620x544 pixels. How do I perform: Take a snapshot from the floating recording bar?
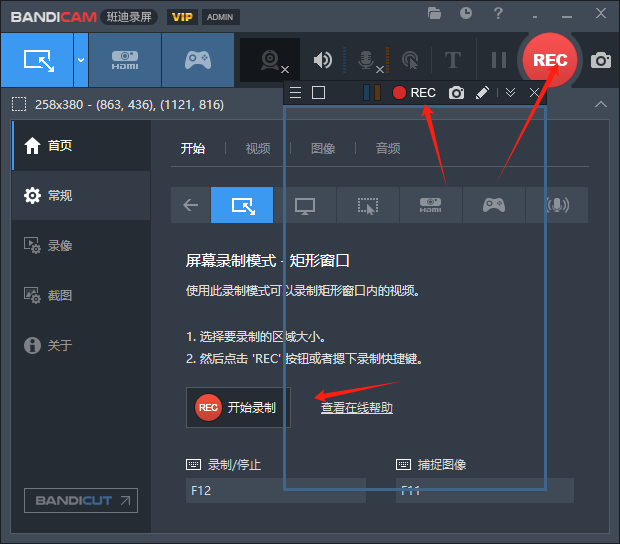pos(456,93)
